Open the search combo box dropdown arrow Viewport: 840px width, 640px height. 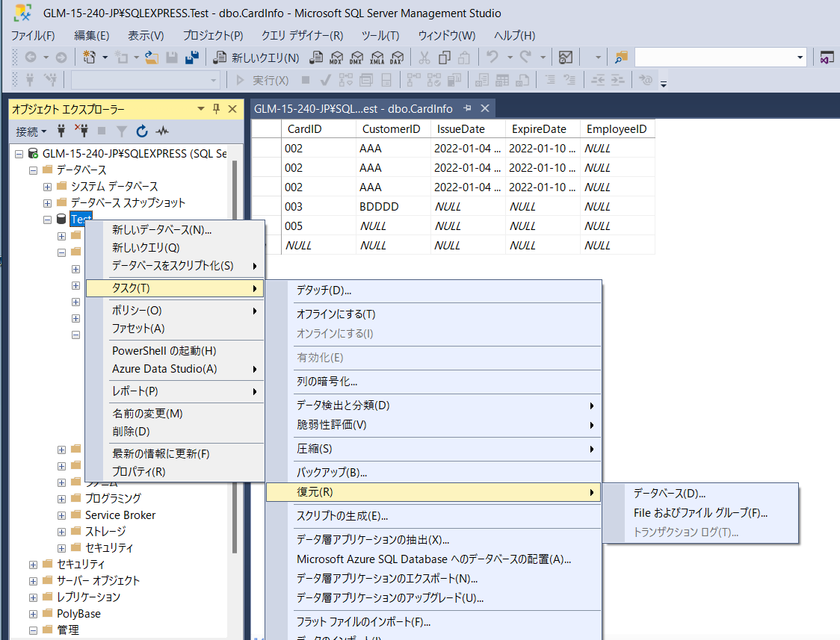point(800,58)
